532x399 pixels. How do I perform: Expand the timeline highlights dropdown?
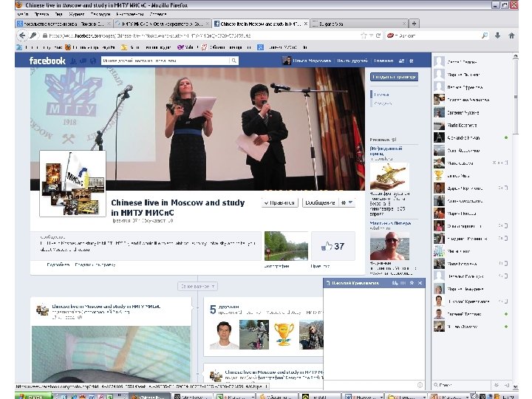click(197, 287)
